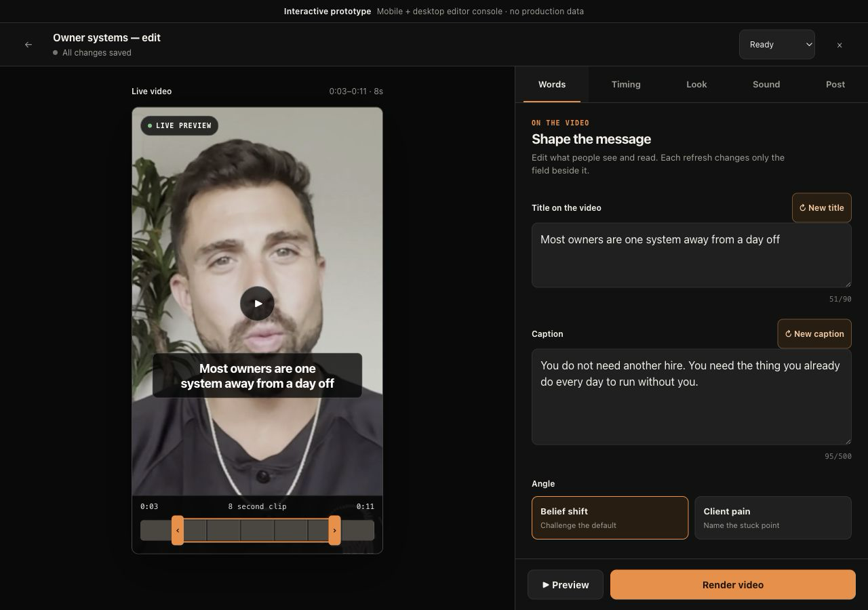Open the Ready status dropdown
The width and height of the screenshot is (868, 610).
pyautogui.click(x=777, y=45)
